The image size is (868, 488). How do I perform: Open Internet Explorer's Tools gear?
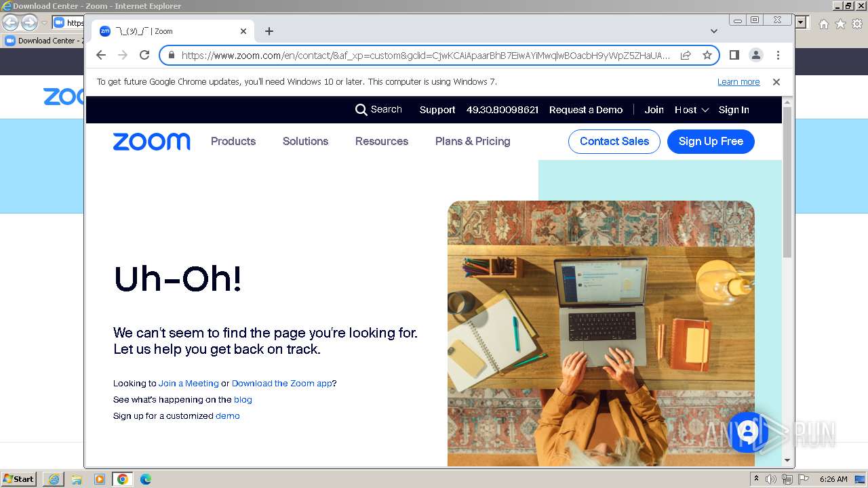point(858,24)
